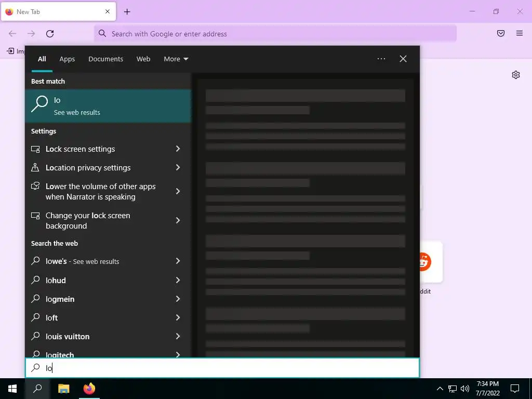532x399 pixels.
Task: Open the search options ellipsis menu
Action: point(381,59)
